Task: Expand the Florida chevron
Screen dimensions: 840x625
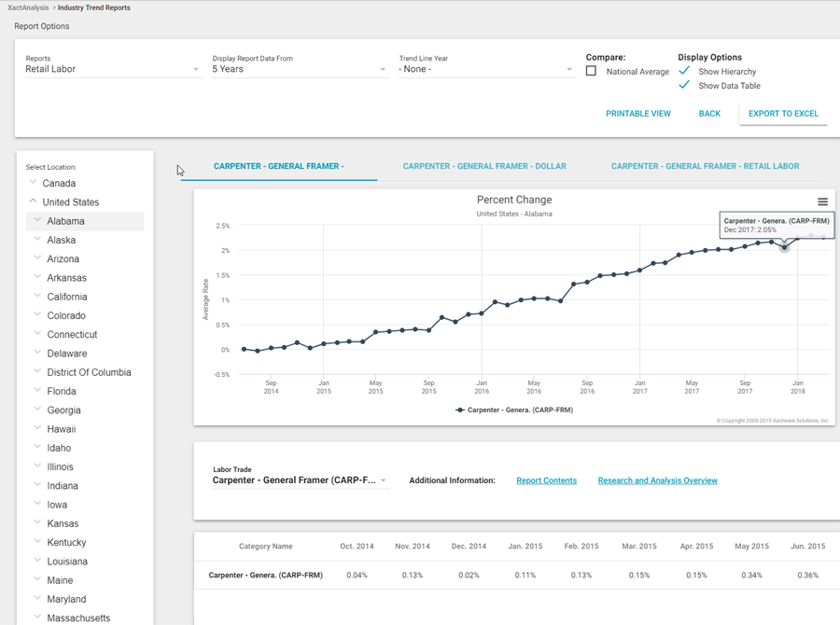Action: [37, 391]
